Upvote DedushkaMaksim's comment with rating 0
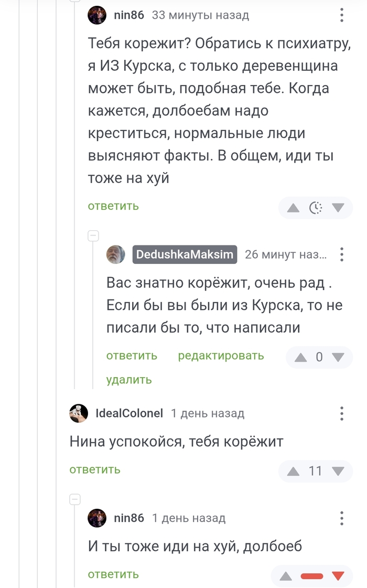The height and width of the screenshot is (588, 367). (300, 358)
